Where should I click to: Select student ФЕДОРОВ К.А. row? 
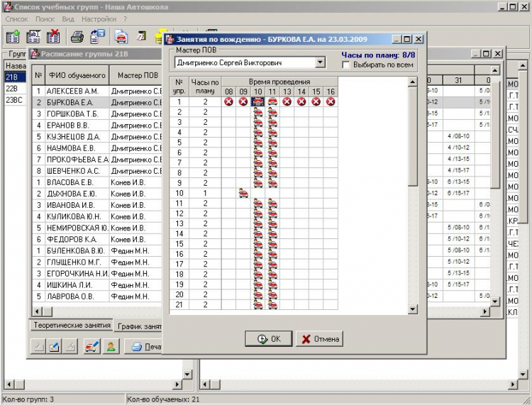(x=97, y=239)
